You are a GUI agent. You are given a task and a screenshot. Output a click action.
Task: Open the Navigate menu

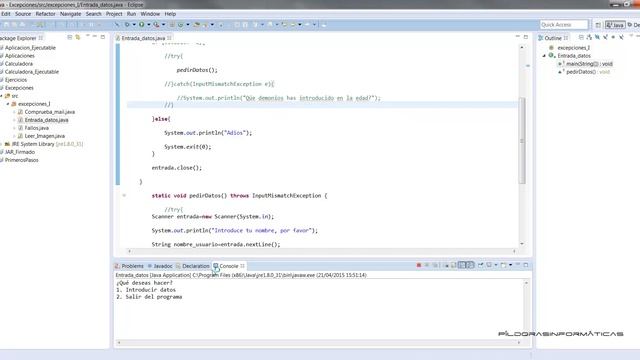point(71,14)
